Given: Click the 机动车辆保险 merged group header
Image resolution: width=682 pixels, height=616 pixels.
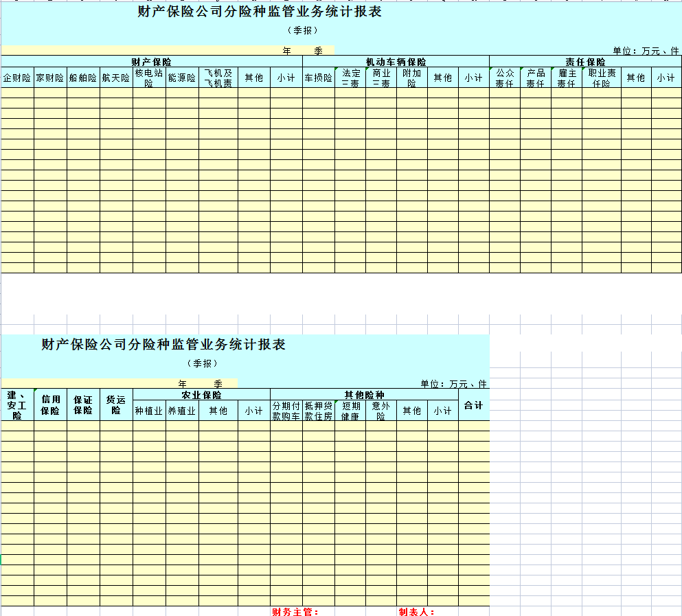Looking at the screenshot, I should [x=396, y=62].
